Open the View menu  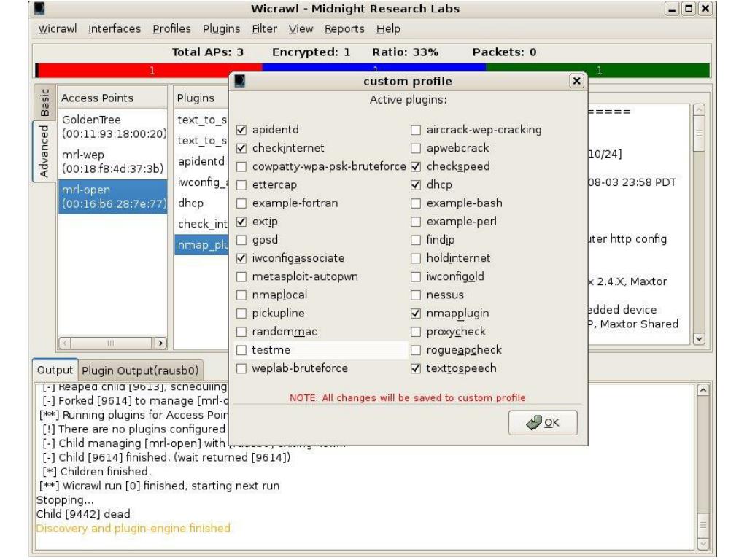tap(301, 29)
